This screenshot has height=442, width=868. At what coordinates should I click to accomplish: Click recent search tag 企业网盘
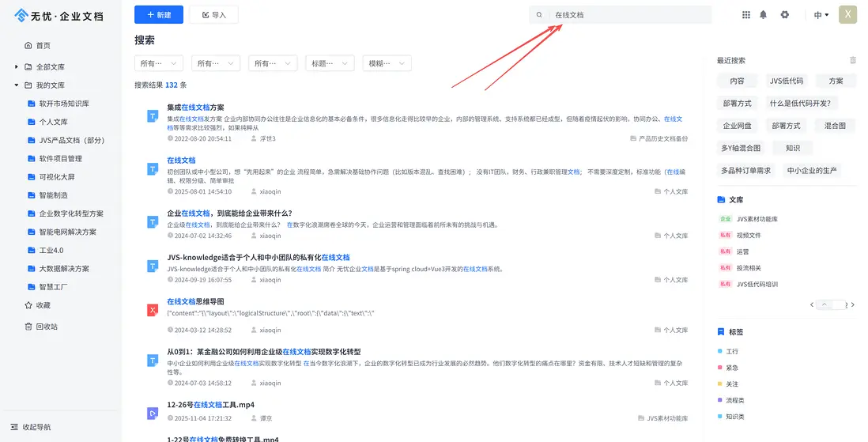[738, 126]
